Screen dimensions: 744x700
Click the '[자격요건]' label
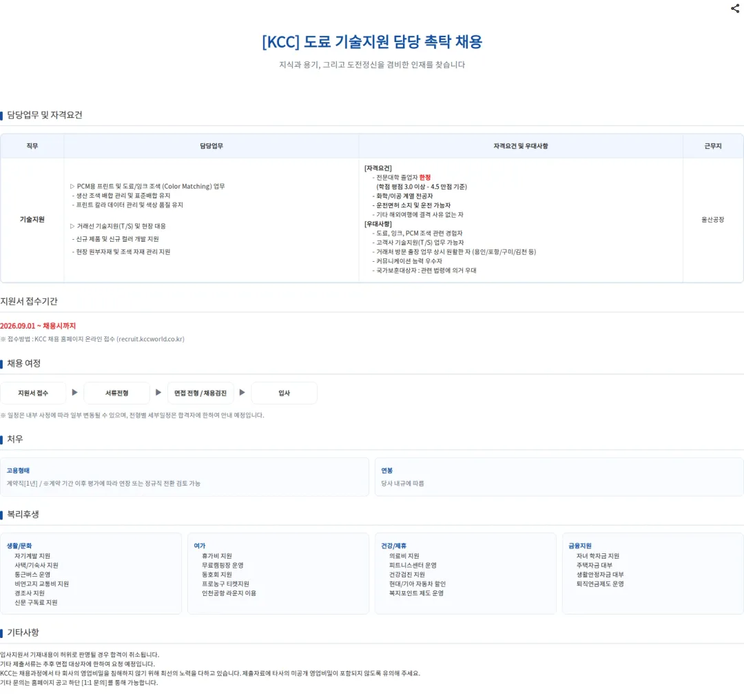pyautogui.click(x=378, y=168)
